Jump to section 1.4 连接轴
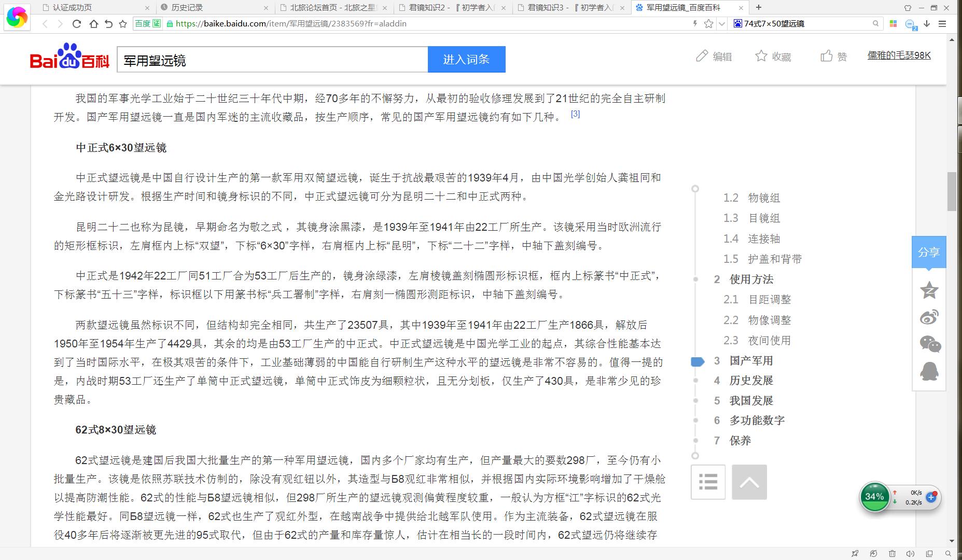 pos(751,239)
